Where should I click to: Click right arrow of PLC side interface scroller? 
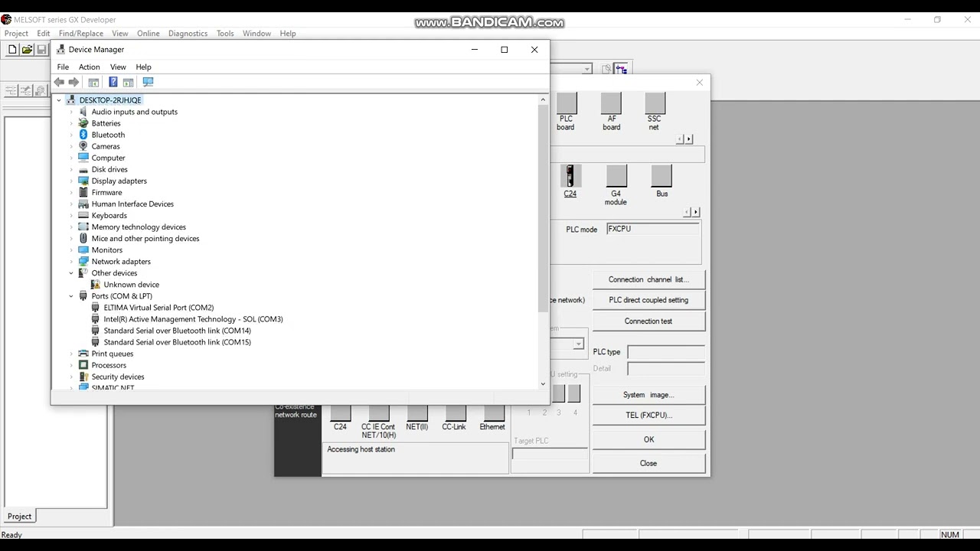pyautogui.click(x=696, y=212)
